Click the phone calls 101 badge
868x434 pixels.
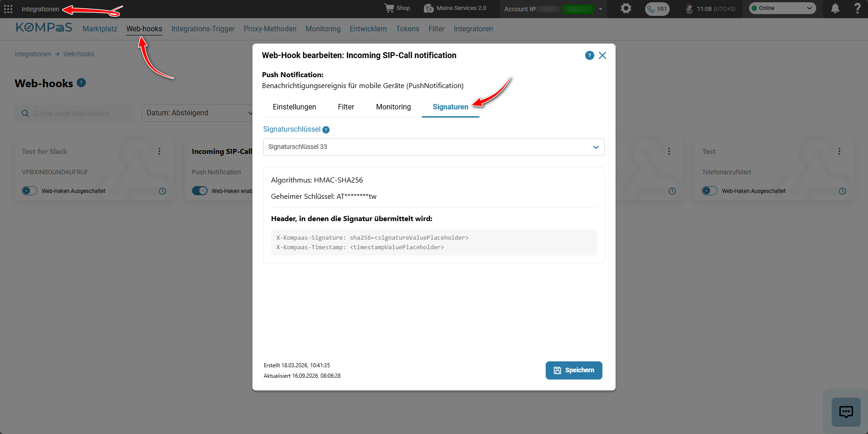click(x=657, y=9)
